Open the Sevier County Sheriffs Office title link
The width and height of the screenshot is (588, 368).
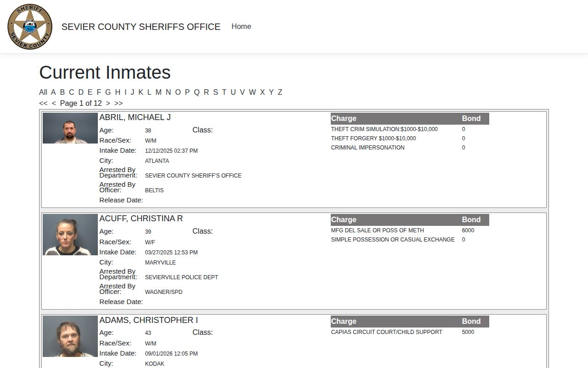tap(141, 27)
